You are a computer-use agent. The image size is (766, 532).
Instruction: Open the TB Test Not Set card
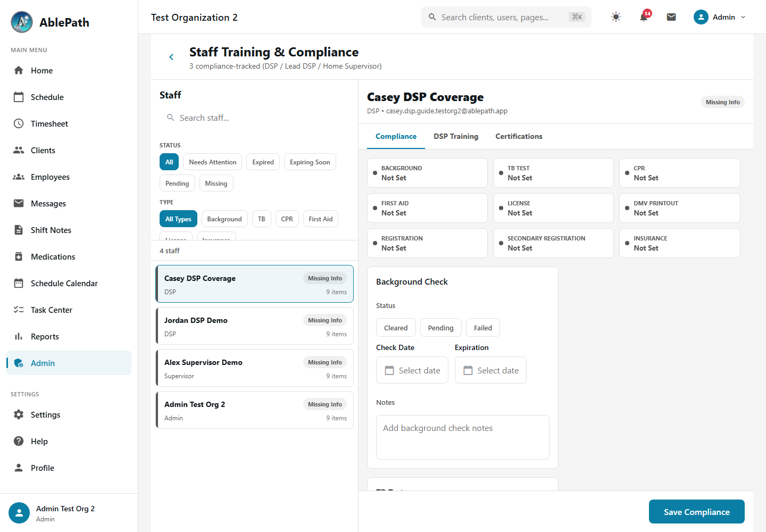tap(553, 173)
